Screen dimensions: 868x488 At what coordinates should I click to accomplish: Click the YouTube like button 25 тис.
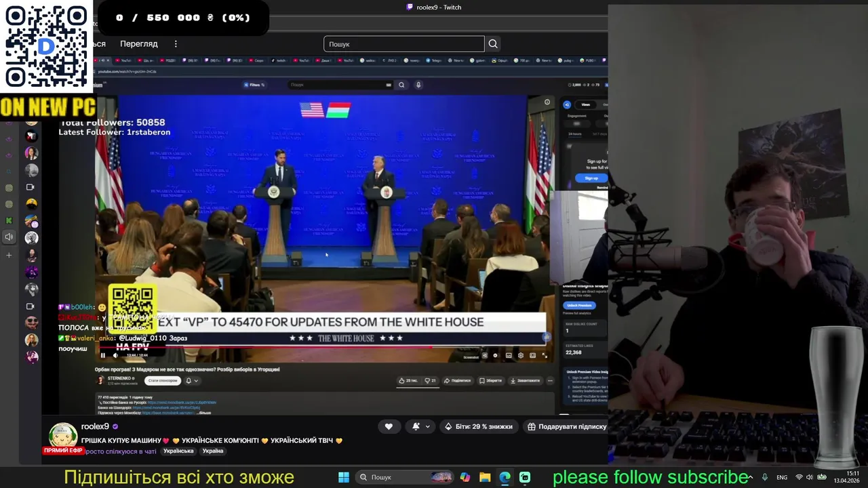408,380
